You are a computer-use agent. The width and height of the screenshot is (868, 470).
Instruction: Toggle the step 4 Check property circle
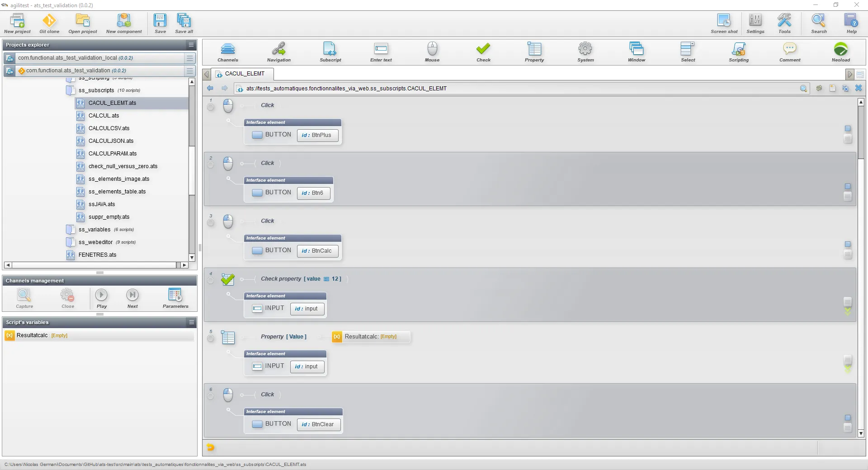211,281
